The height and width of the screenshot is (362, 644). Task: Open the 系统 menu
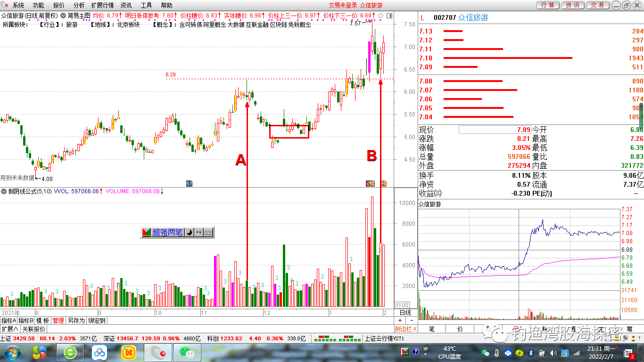[x=18, y=5]
